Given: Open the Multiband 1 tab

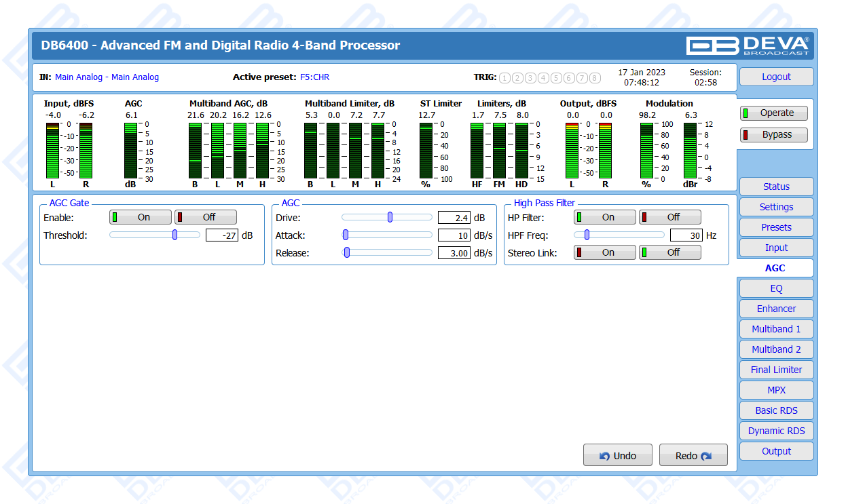Looking at the screenshot, I should coord(776,329).
